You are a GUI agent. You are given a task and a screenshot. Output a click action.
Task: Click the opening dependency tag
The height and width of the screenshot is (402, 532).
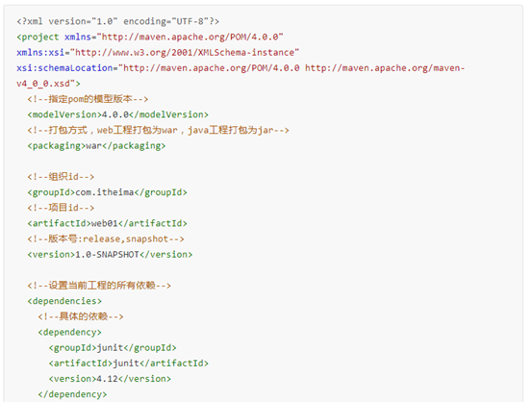pyautogui.click(x=69, y=332)
